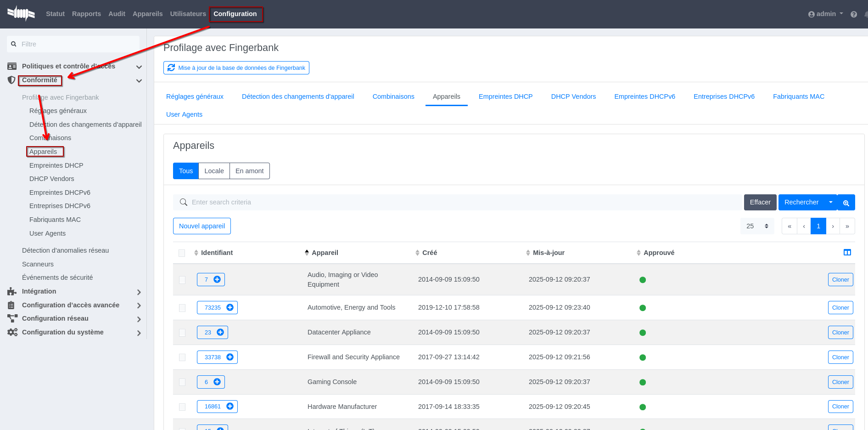Go to the first page of results
This screenshot has height=430, width=868.
(790, 226)
